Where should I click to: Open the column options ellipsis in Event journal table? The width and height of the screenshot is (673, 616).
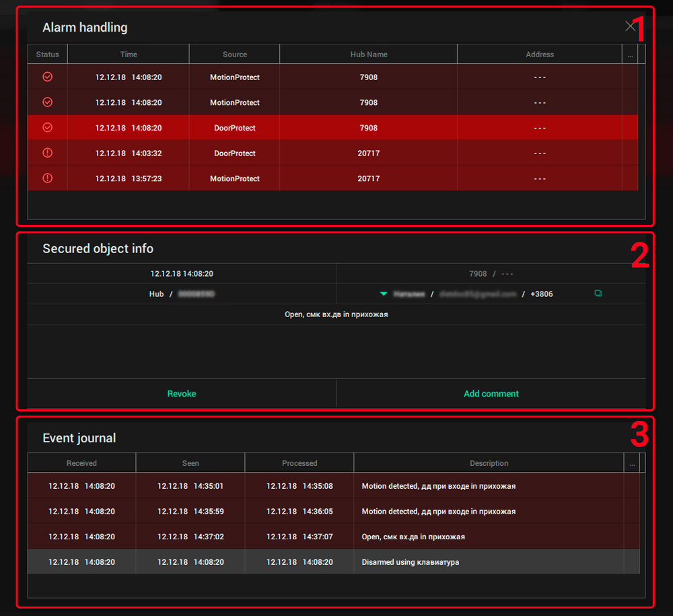point(632,463)
